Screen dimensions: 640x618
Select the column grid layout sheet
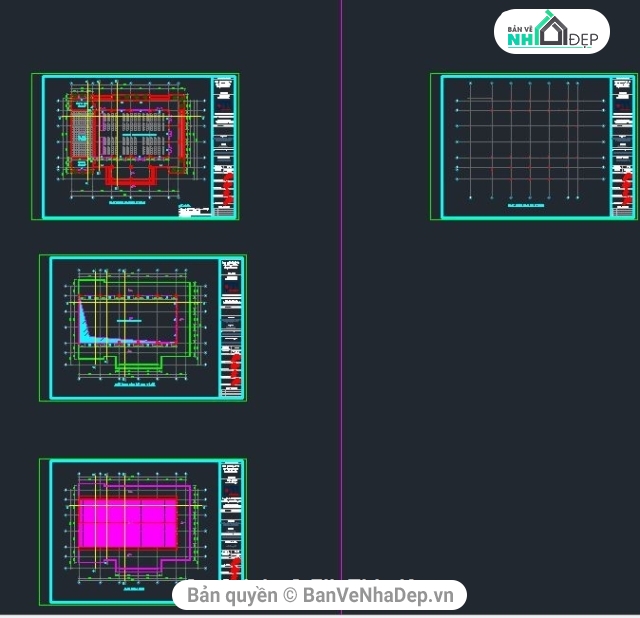pos(534,147)
